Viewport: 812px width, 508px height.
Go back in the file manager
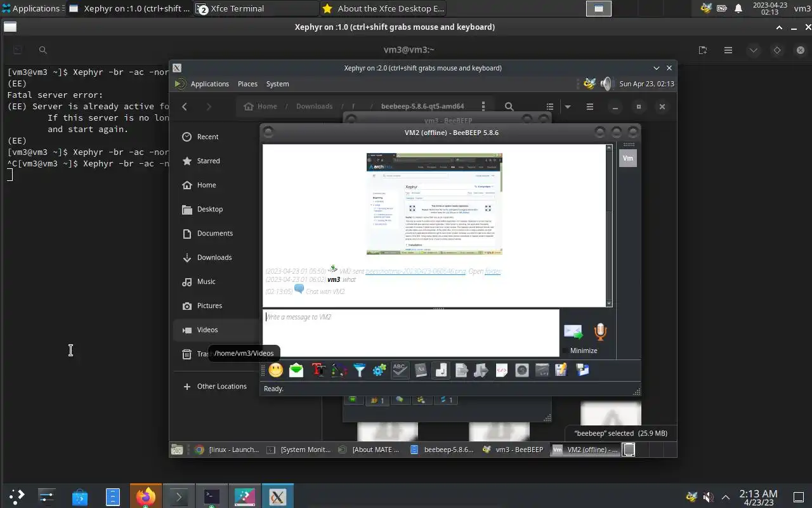pos(185,107)
